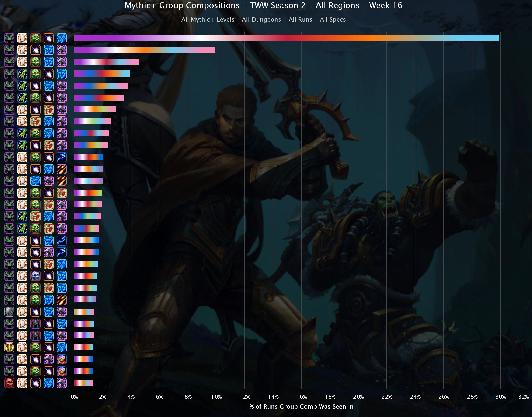Click Retribution hammer icon in the 10% row
The image size is (532, 417).
coord(62,50)
